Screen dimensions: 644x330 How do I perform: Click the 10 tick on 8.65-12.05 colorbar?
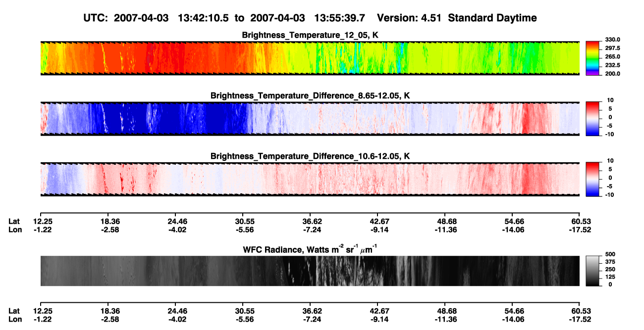610,100
